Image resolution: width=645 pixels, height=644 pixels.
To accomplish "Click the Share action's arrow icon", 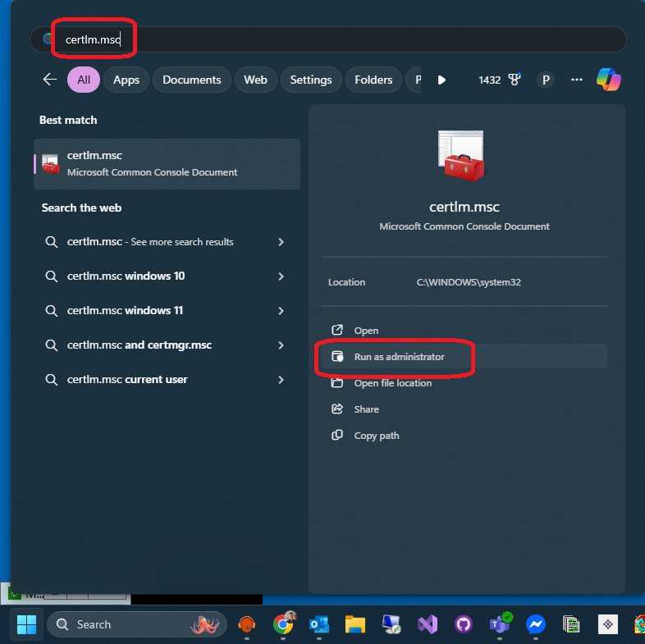I will pos(337,409).
